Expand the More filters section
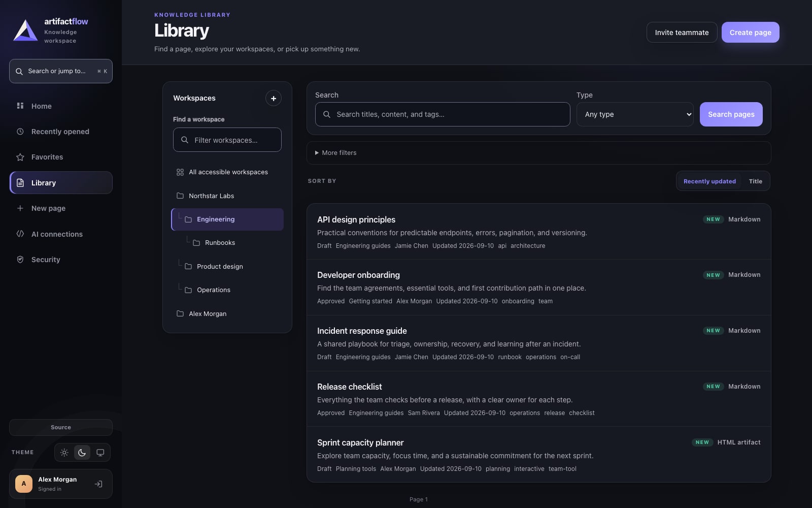This screenshot has height=508, width=812. [538, 153]
